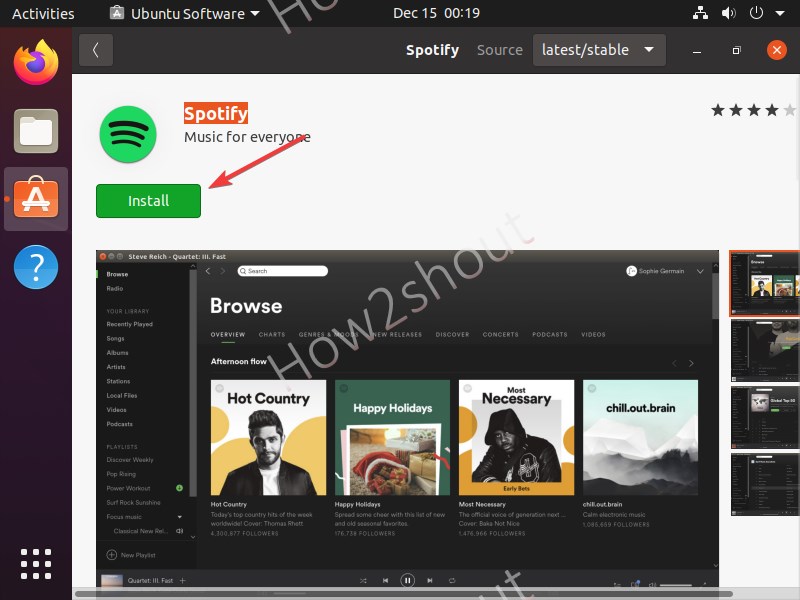Click the highlighted Spotify app title
This screenshot has height=600, width=800.
tap(216, 113)
